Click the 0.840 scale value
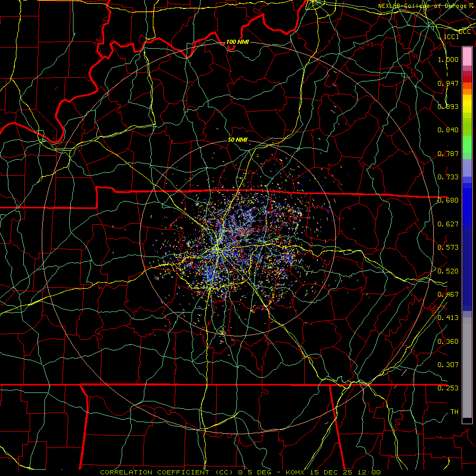The height and width of the screenshot is (476, 476). click(x=448, y=130)
